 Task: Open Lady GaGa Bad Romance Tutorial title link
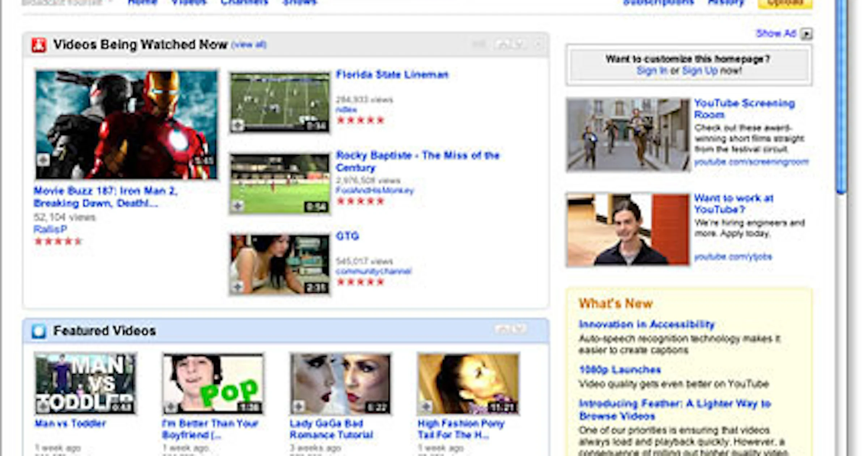point(331,429)
